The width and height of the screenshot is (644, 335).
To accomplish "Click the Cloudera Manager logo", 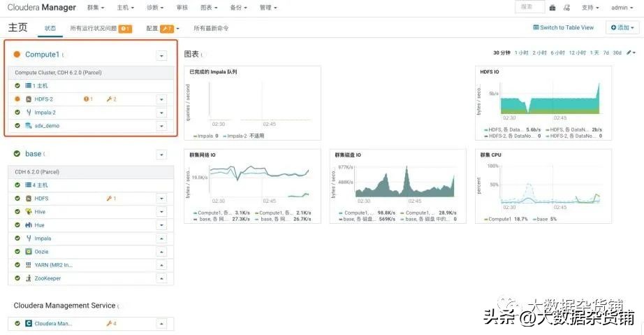I will point(41,8).
